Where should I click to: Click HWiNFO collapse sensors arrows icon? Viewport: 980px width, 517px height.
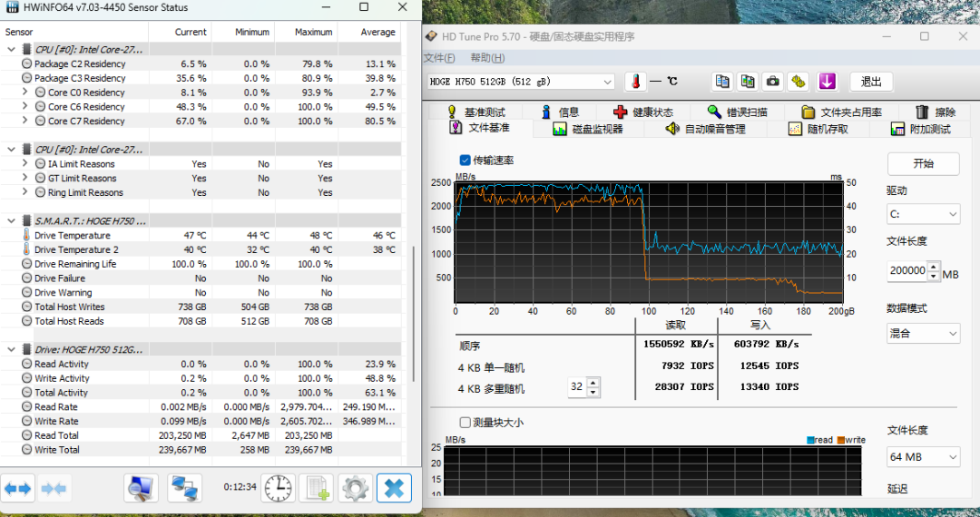point(54,488)
